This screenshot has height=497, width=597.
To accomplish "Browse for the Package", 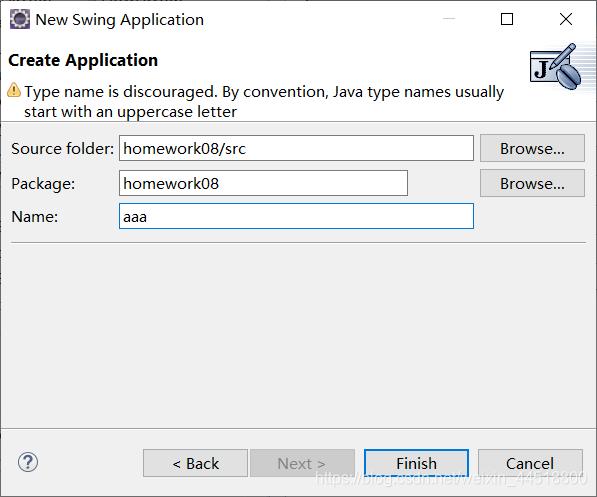I will click(x=532, y=183).
